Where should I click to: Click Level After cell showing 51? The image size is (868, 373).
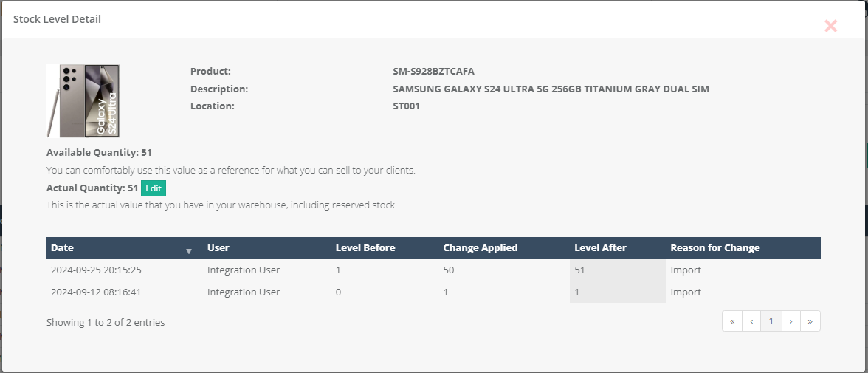579,270
